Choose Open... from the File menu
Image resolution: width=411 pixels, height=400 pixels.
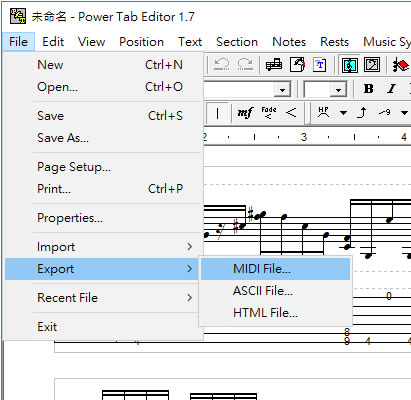point(103,87)
